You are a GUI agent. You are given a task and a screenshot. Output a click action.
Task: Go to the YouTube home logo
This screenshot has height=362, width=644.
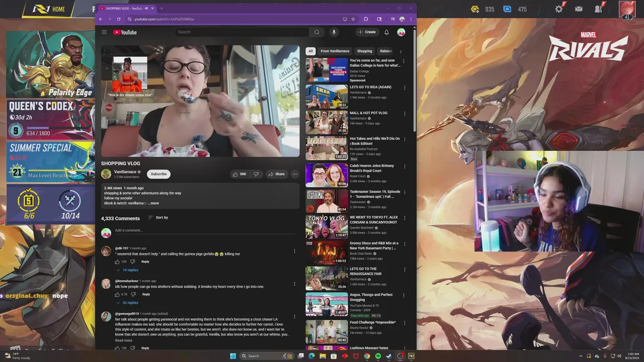tap(125, 32)
